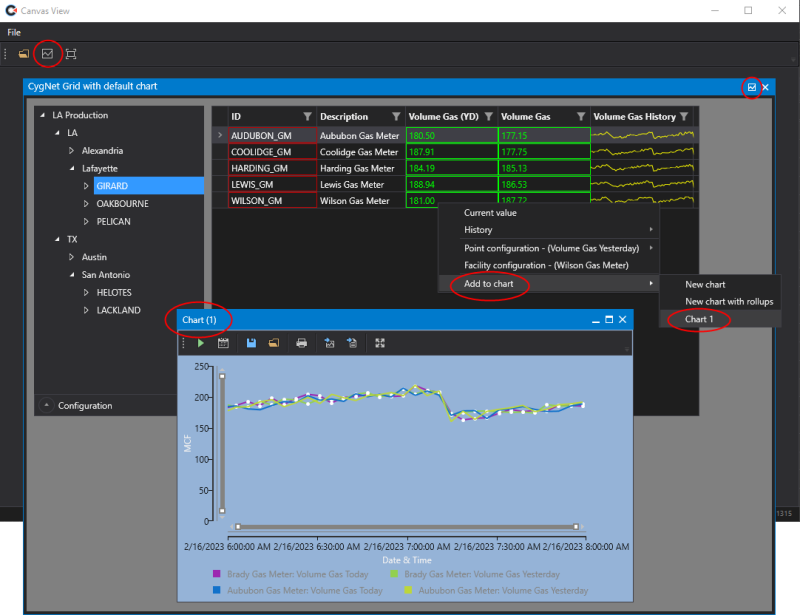Image resolution: width=800 pixels, height=615 pixels.
Task: Save the chart using the blue disk icon
Action: (x=251, y=343)
